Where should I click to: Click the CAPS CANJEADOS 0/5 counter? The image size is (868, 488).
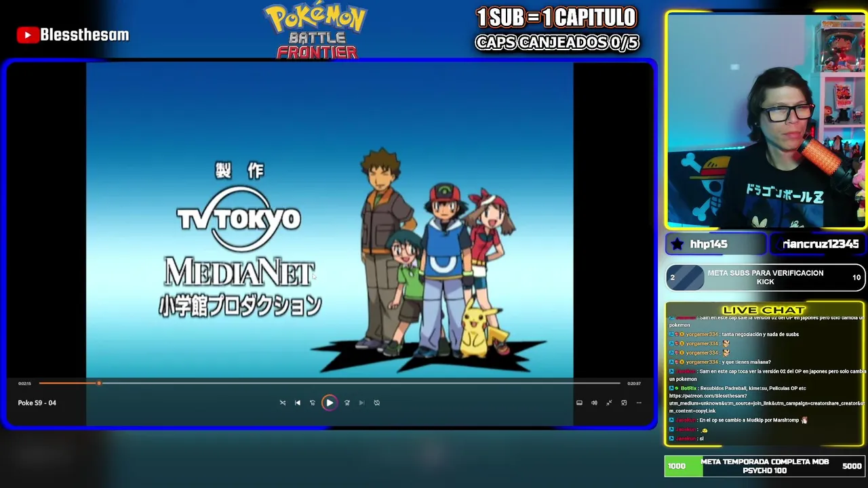point(557,43)
